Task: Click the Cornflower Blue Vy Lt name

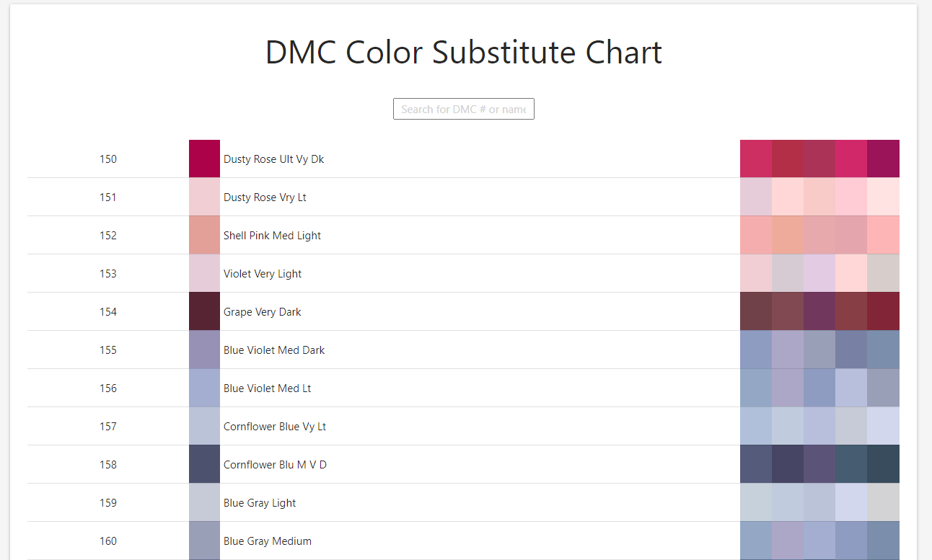Action: [274, 426]
